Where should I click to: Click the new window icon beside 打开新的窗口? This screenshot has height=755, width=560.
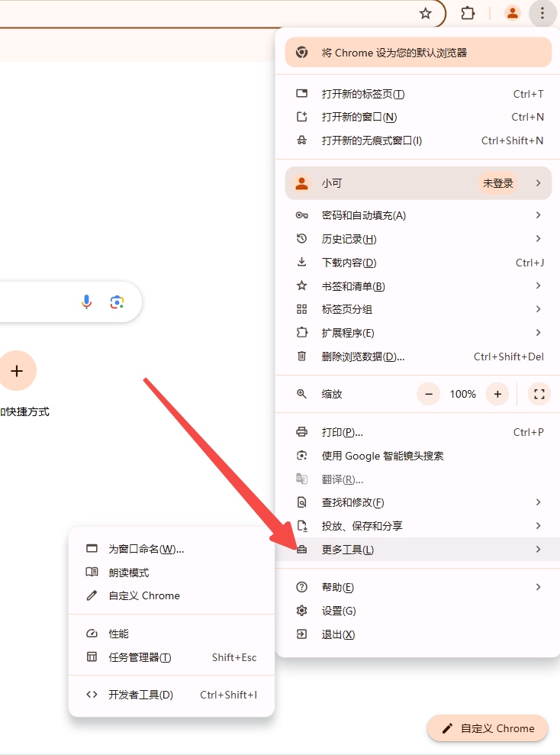301,117
